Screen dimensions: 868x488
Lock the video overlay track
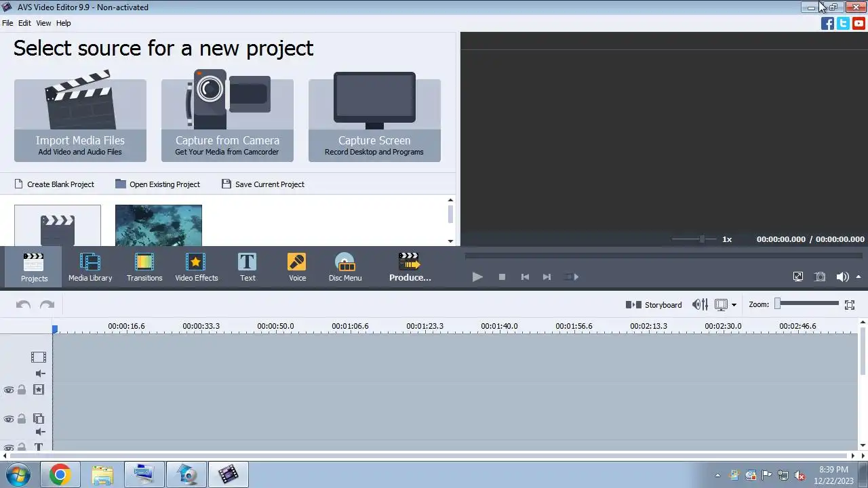click(x=22, y=419)
